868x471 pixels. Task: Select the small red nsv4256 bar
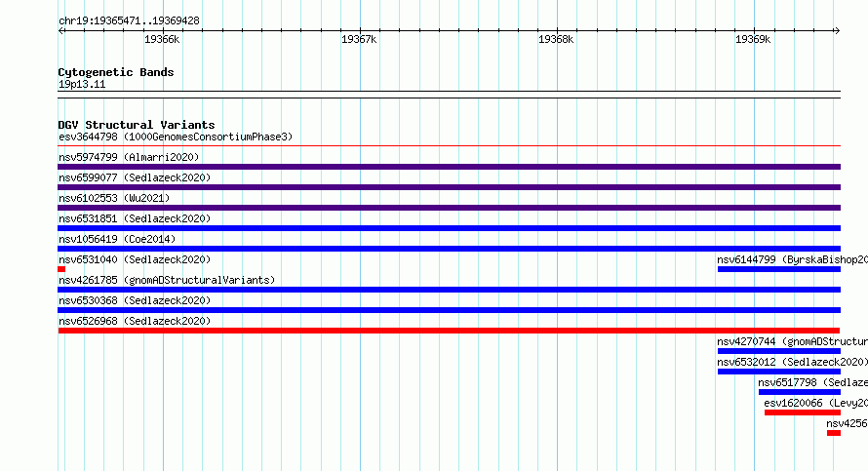834,433
